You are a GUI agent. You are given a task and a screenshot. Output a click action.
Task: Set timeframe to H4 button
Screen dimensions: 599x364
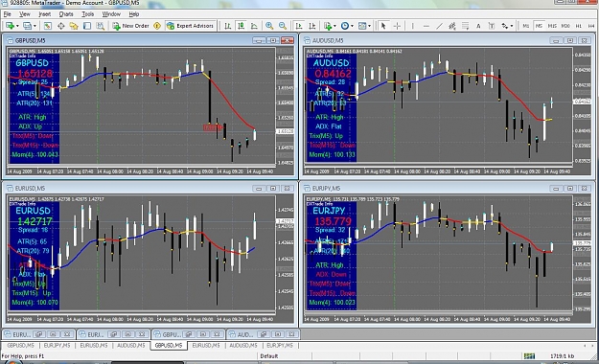click(591, 26)
